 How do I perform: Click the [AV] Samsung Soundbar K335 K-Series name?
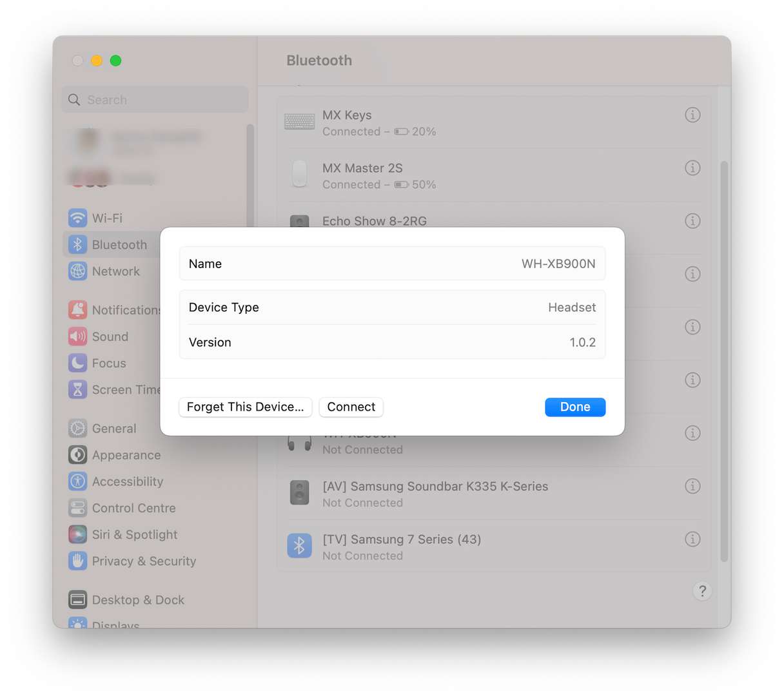tap(435, 486)
